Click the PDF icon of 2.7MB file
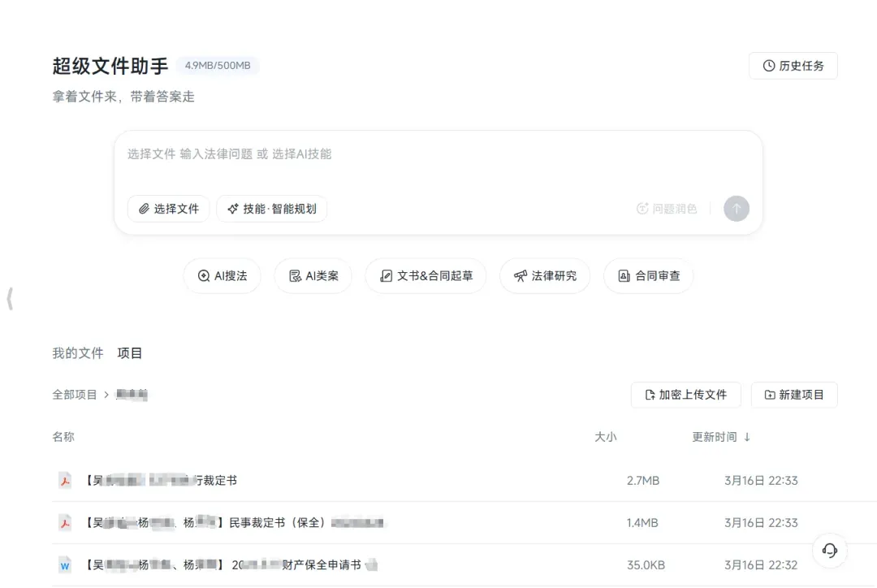The width and height of the screenshot is (877, 588). point(65,481)
